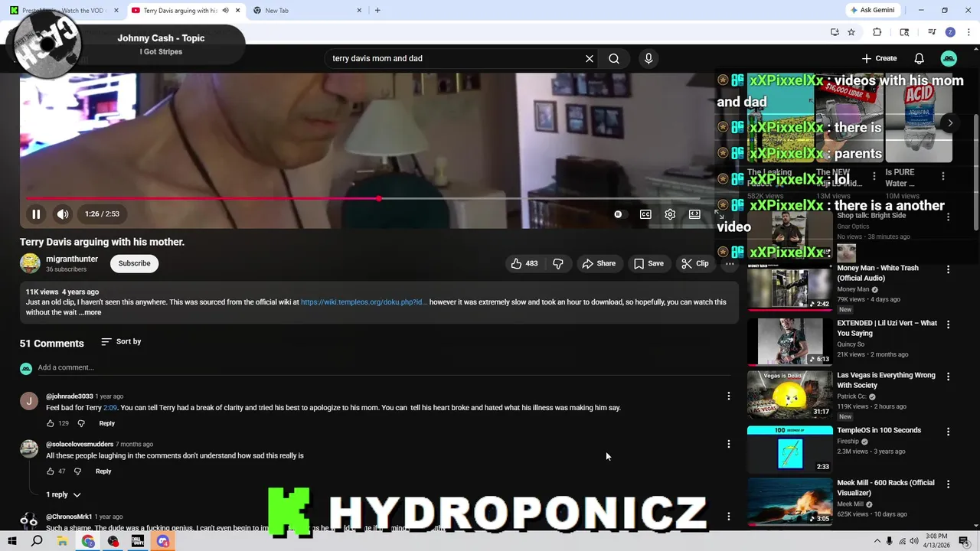Open the account avatar menu
This screenshot has width=980, height=551.
(949, 58)
